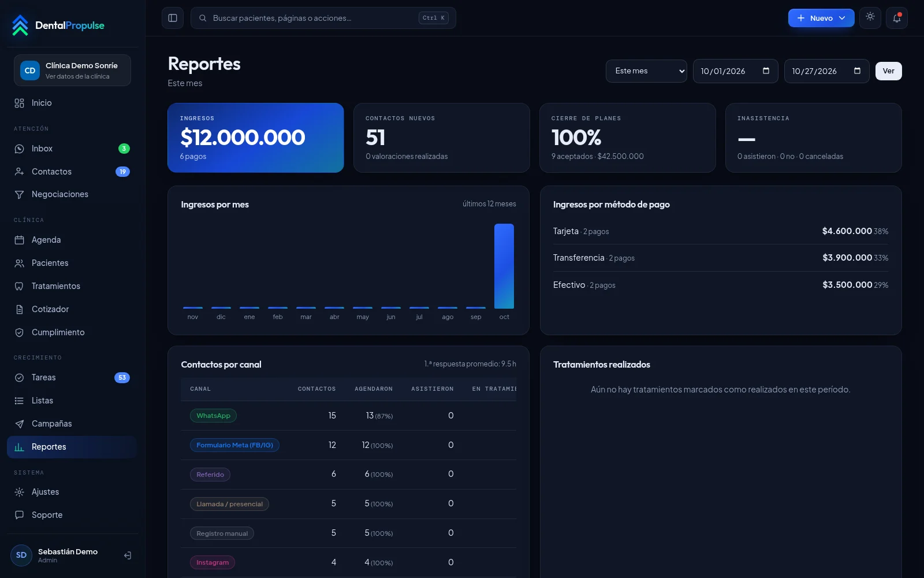
Task: Click the oct bar in Ingresos chart
Action: 504,266
